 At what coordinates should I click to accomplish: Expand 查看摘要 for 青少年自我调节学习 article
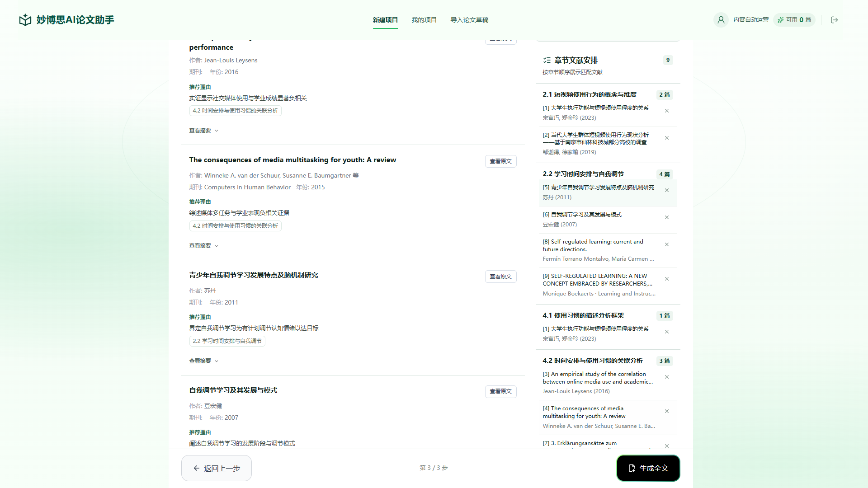(x=204, y=361)
